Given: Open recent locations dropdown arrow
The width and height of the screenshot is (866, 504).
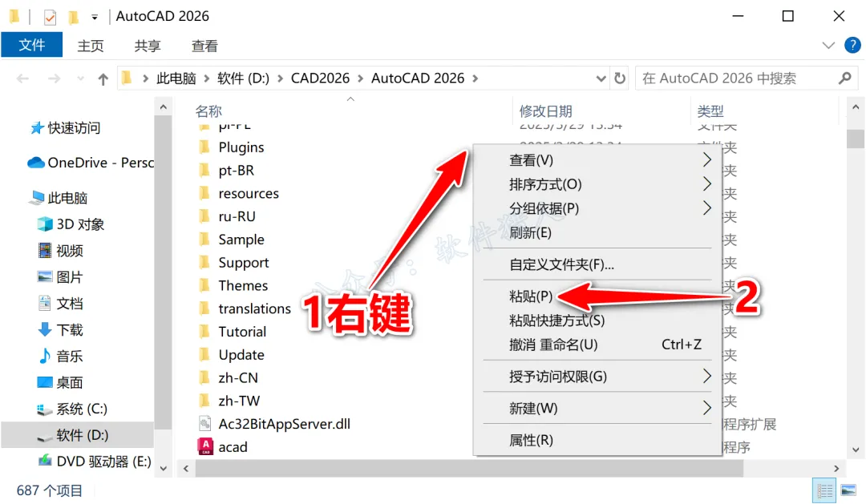Looking at the screenshot, I should [81, 79].
